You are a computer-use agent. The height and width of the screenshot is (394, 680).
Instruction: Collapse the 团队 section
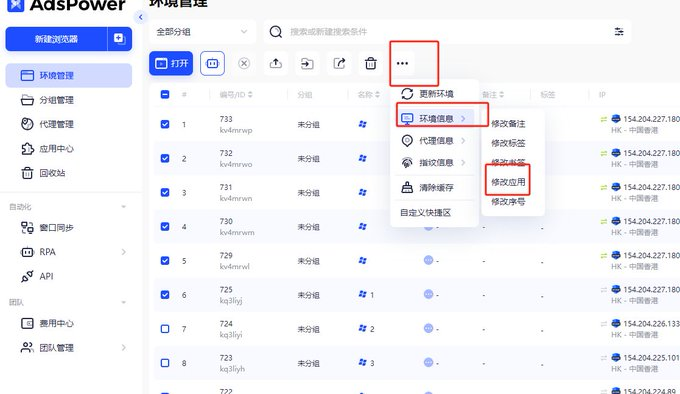[124, 302]
